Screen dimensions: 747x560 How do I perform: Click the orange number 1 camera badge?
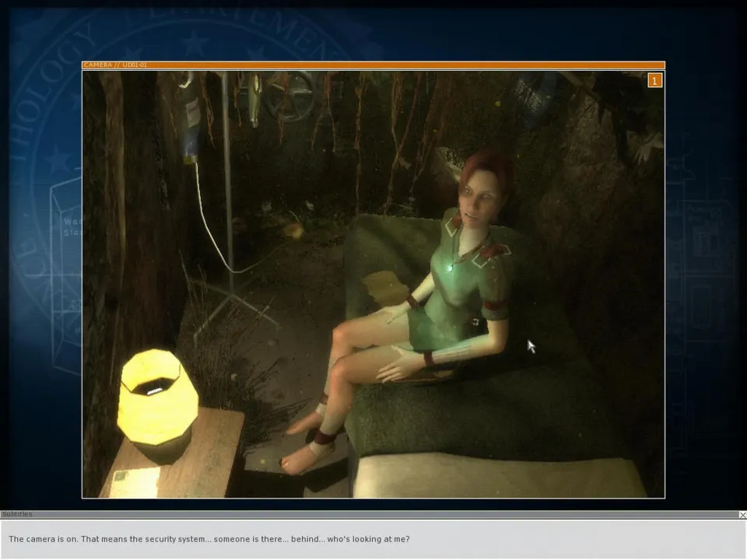click(x=654, y=80)
